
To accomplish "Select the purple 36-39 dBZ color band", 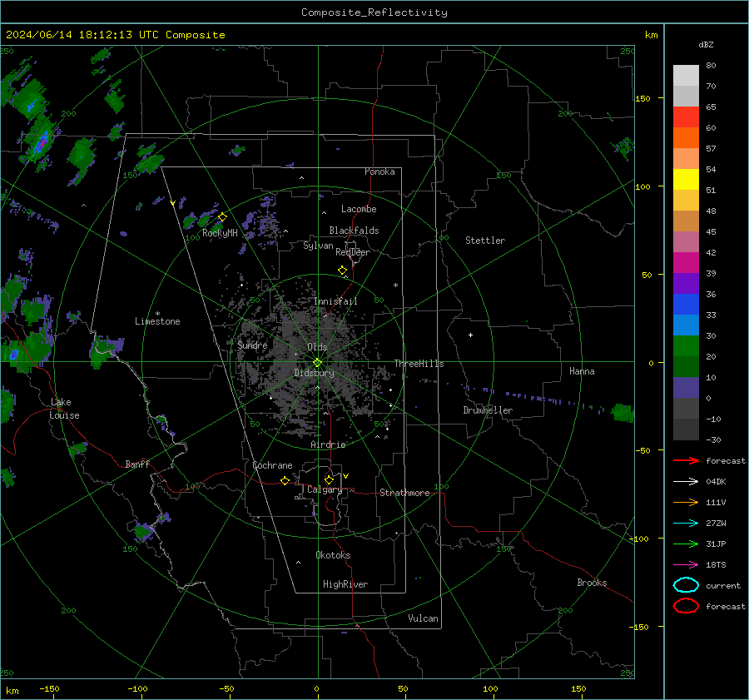I will click(x=686, y=284).
